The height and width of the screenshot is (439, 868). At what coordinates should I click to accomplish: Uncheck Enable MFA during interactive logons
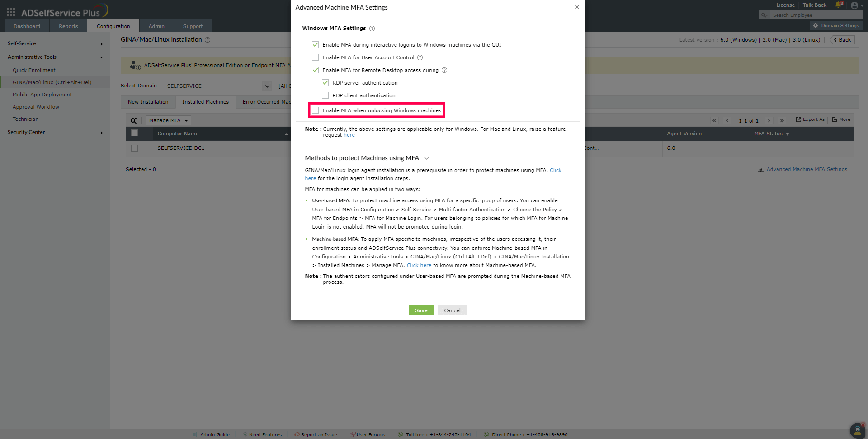[x=316, y=45]
